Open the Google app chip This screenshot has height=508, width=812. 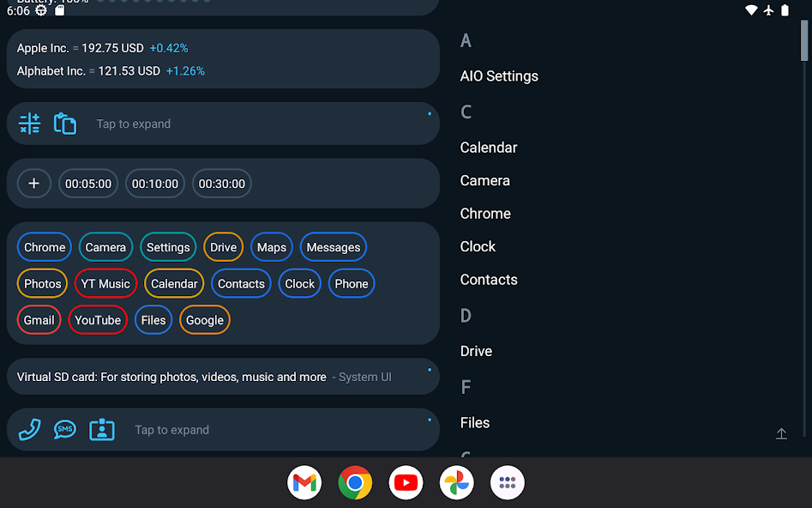tap(205, 320)
